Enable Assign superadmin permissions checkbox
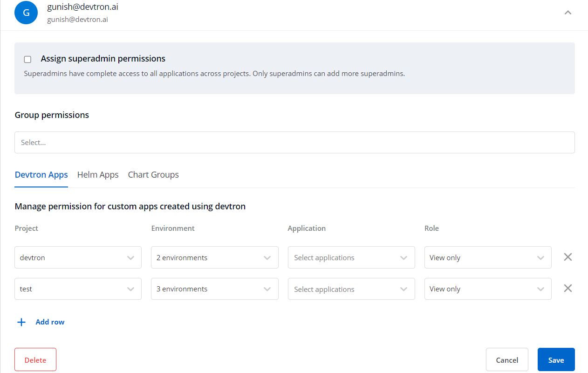588x373 pixels. pos(28,59)
